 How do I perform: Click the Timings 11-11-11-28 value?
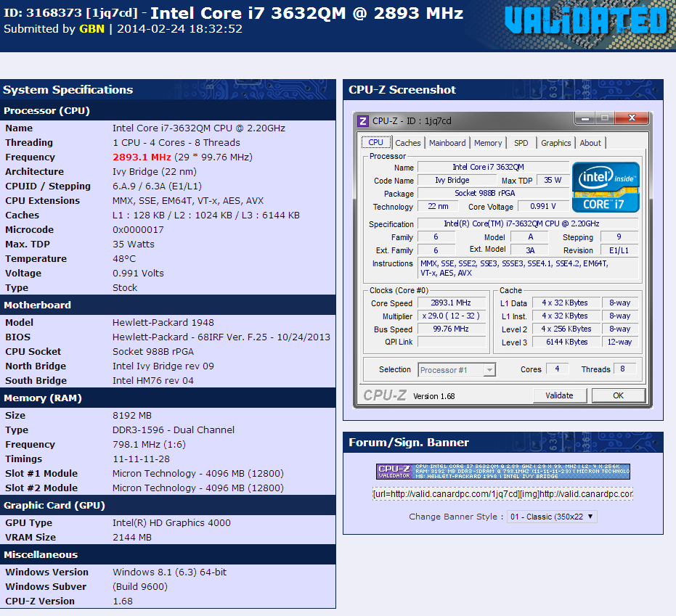(x=141, y=459)
